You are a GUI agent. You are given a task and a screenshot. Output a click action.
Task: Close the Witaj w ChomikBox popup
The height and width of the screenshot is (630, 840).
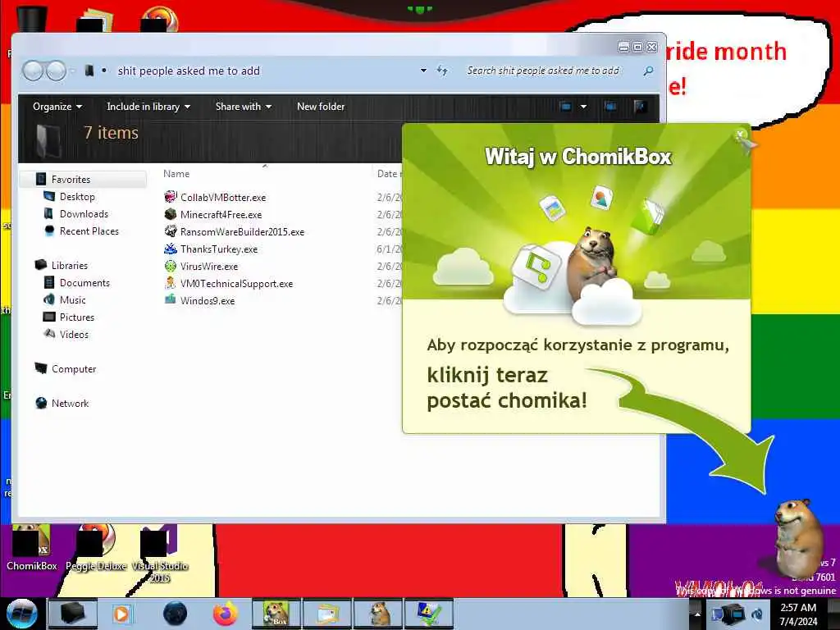(740, 134)
